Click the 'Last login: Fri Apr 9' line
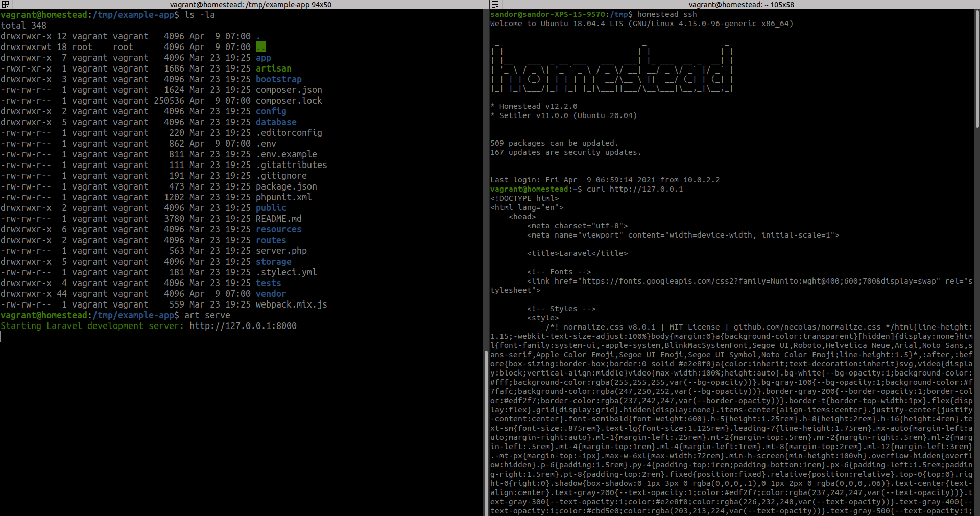The height and width of the screenshot is (516, 980). 605,180
